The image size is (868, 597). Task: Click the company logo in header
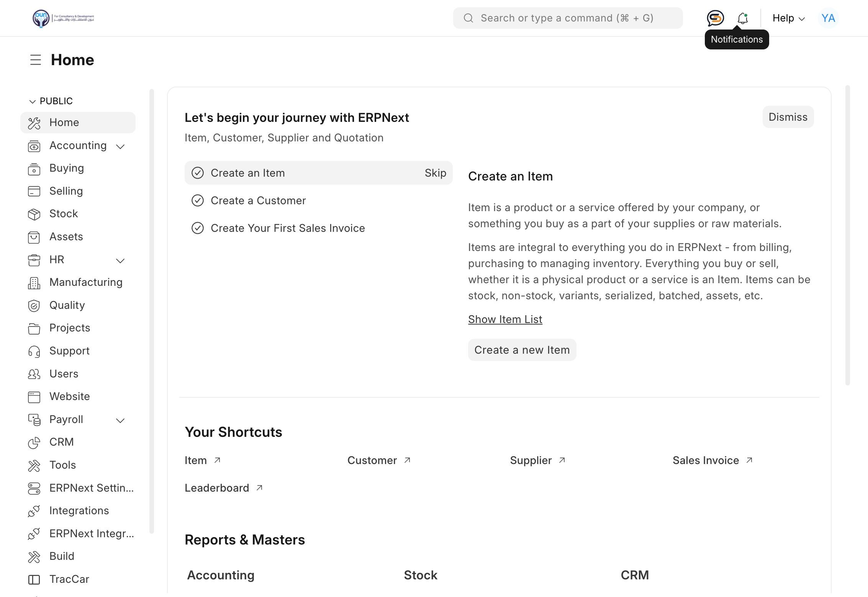[x=63, y=18]
